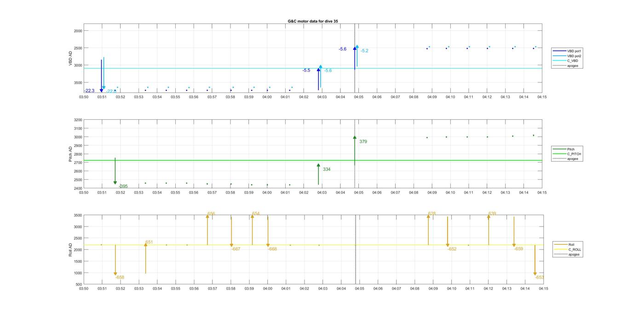Screen dimensions: 644x319
Task: Click the '628' roll data label
Action: tap(431, 214)
